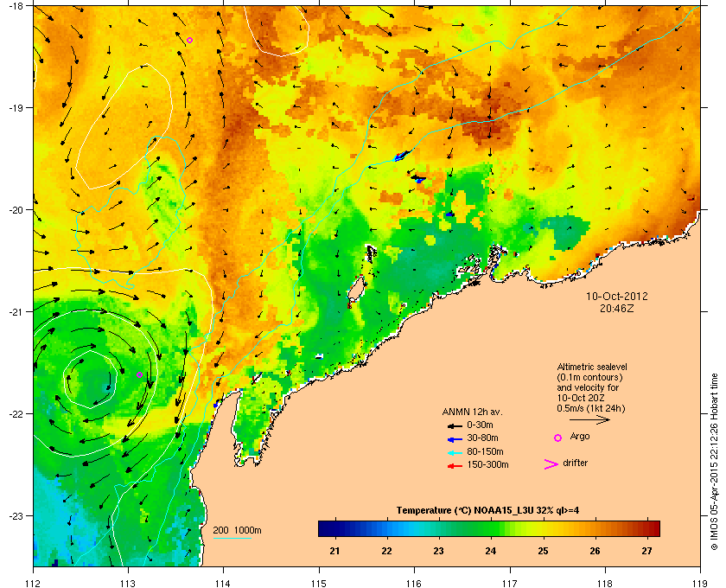
Task: Click the latitude axis label '-19'
Action: (x=16, y=108)
